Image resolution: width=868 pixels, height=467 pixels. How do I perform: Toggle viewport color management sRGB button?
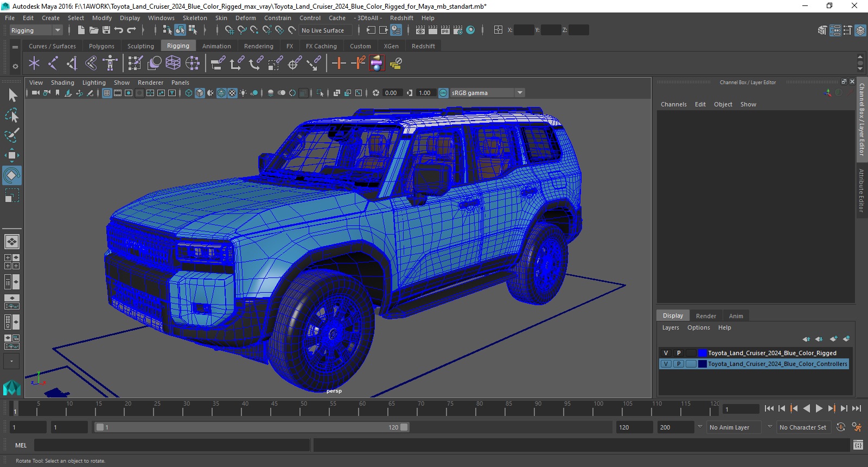coord(443,93)
